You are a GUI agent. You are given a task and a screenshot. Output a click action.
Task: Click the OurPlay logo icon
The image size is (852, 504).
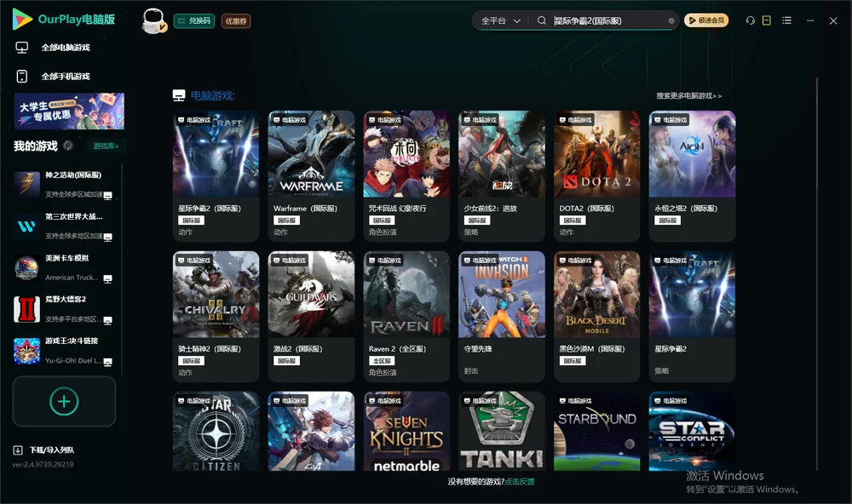pos(22,19)
